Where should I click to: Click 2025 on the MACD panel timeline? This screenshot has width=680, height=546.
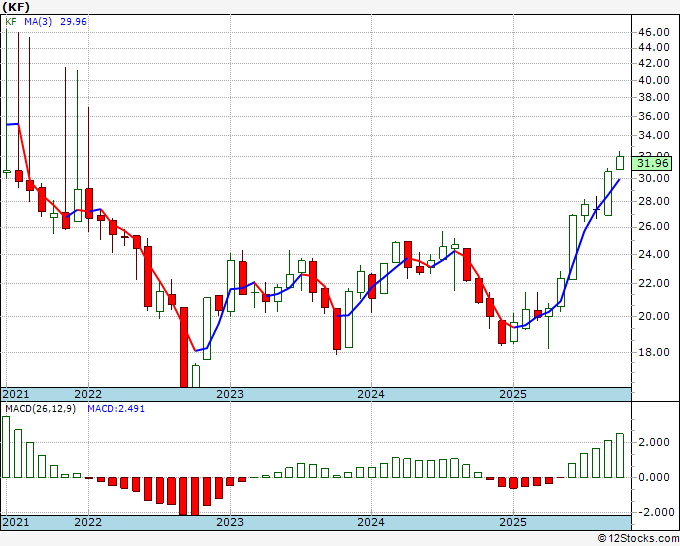pyautogui.click(x=513, y=522)
